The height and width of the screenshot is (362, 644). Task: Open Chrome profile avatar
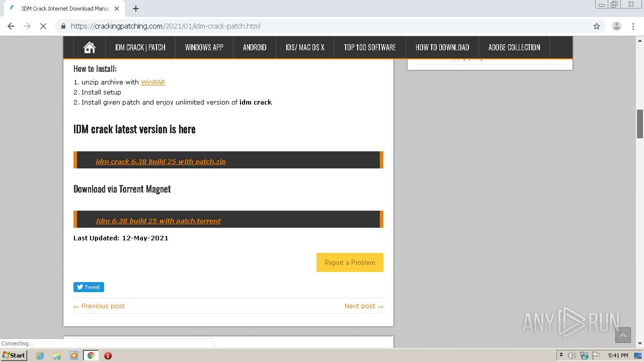point(616,26)
